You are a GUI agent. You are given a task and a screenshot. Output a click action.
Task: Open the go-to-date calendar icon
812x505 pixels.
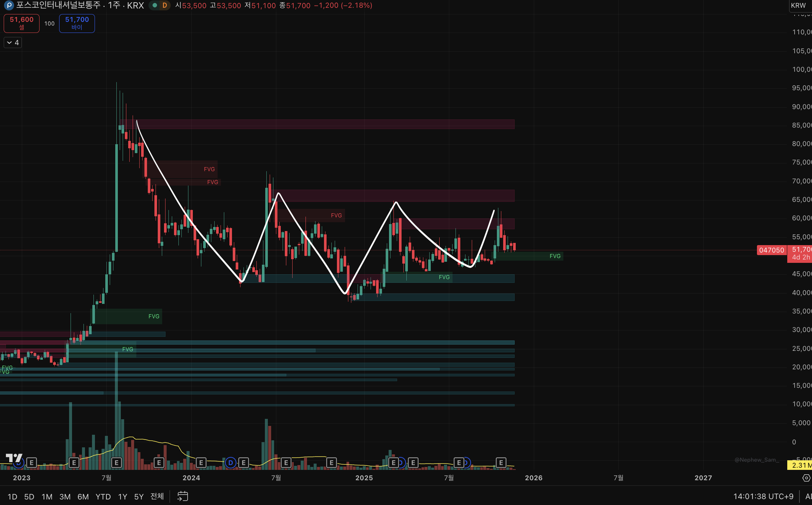click(x=182, y=496)
